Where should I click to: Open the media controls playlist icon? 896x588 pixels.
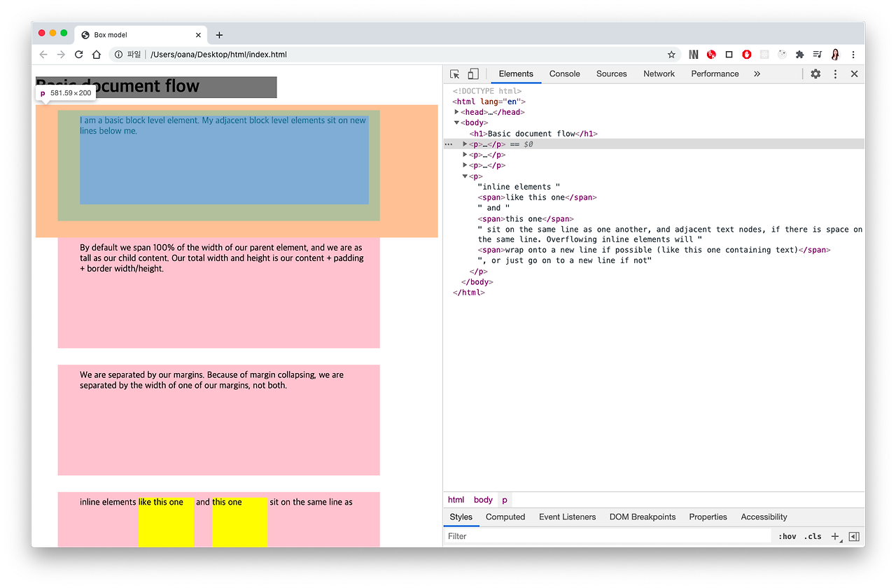(818, 55)
